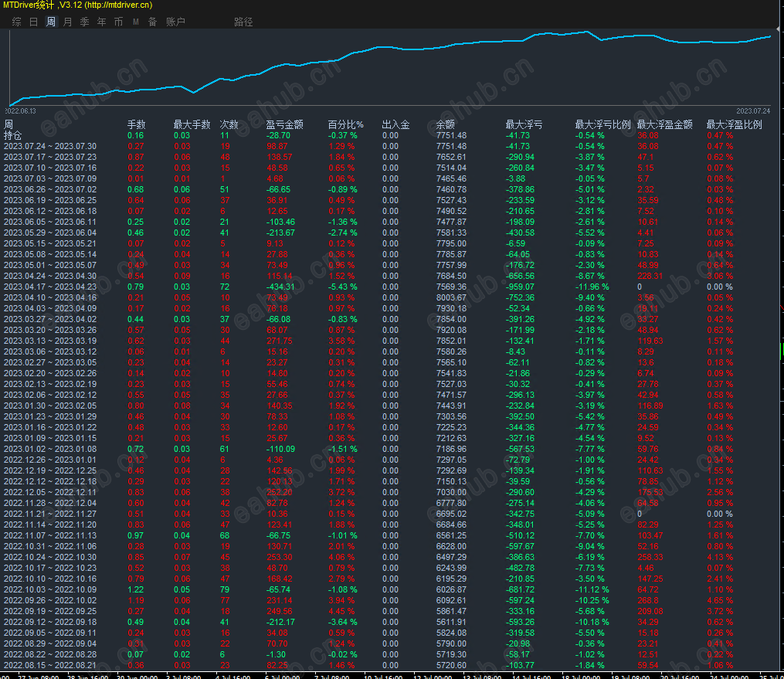The image size is (784, 679).
Task: Open the 备 tab
Action: 152,22
